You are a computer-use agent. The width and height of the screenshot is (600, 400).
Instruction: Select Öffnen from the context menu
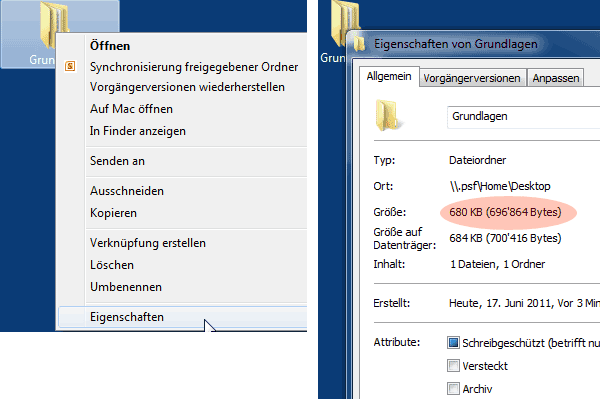click(x=110, y=46)
